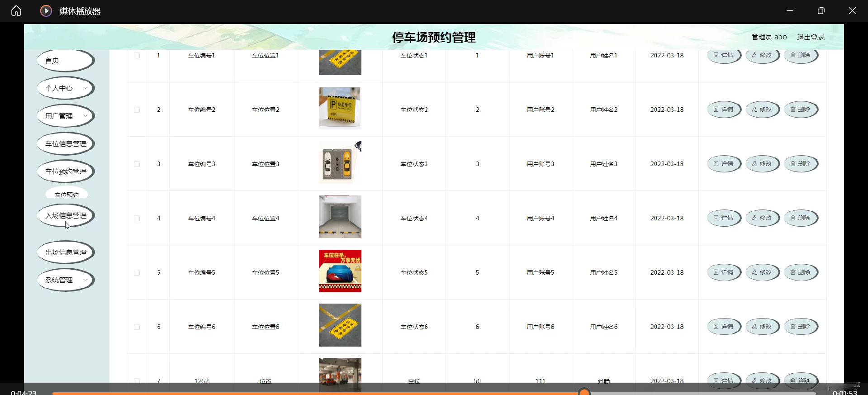The image size is (868, 395).
Task: Toggle the checkbox for row 车位编号5
Action: click(137, 272)
